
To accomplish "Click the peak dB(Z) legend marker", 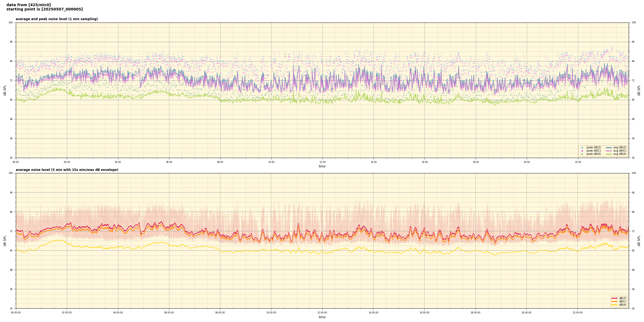I will pos(582,148).
